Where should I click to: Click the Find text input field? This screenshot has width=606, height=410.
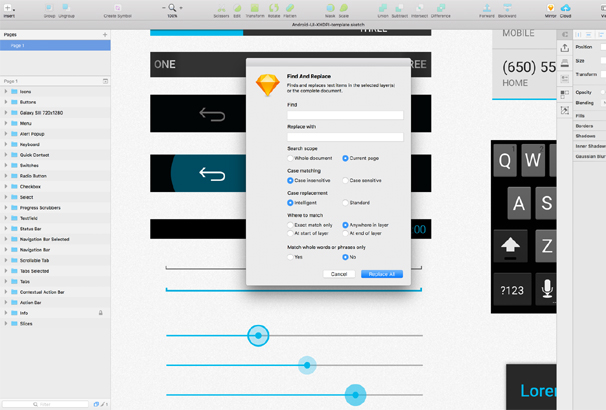coord(345,115)
